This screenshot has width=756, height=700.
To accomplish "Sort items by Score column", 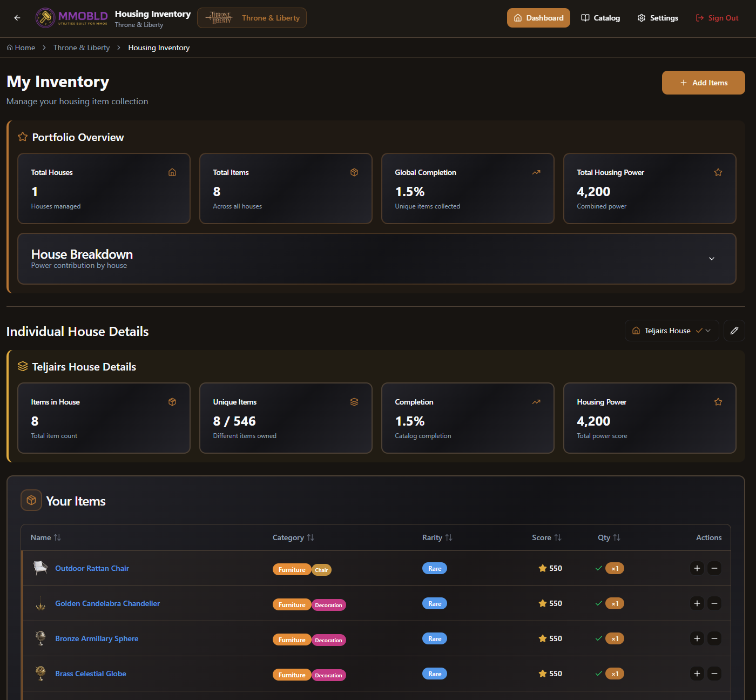I will click(546, 537).
